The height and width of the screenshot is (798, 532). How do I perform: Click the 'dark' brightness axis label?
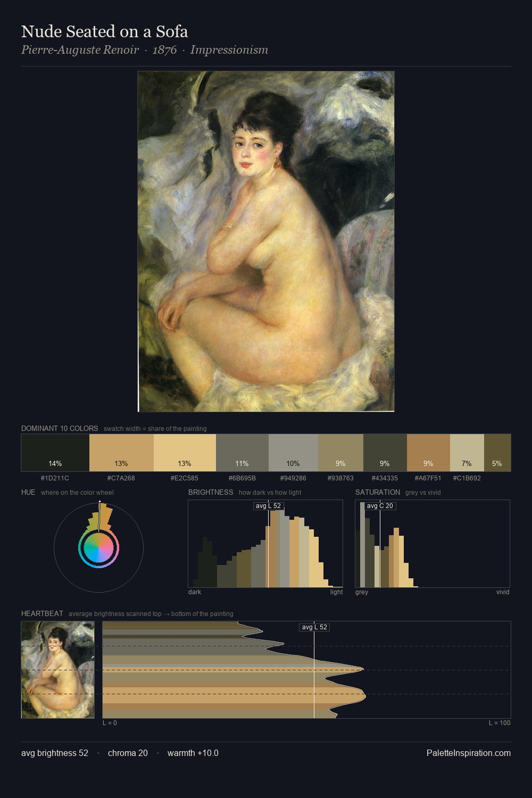[x=195, y=592]
